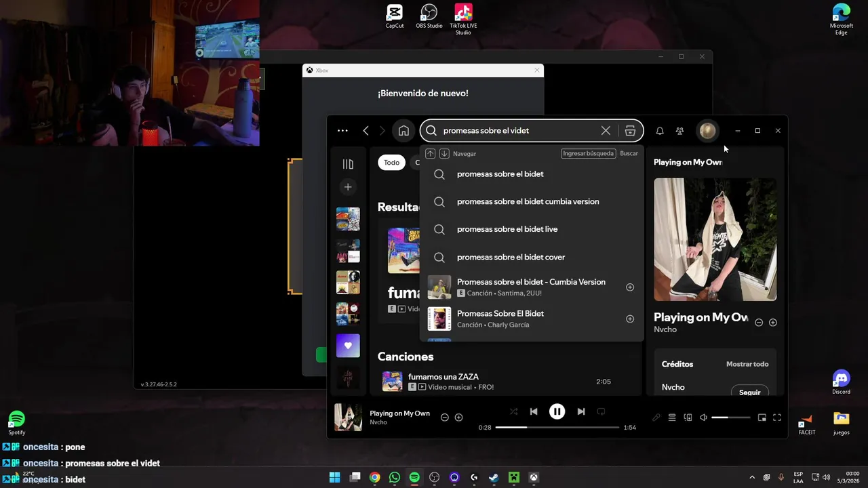Pause the current song
Image resolution: width=868 pixels, height=488 pixels.
pos(557,411)
